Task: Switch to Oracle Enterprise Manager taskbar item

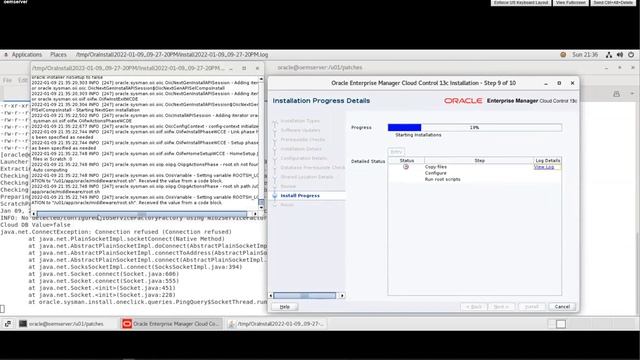Action: coord(171,324)
